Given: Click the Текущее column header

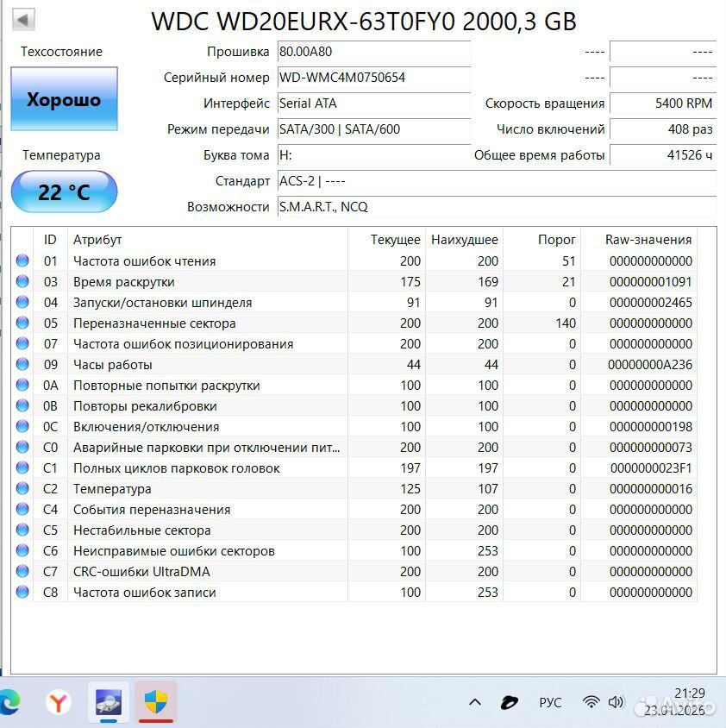Looking at the screenshot, I should coord(386,240).
